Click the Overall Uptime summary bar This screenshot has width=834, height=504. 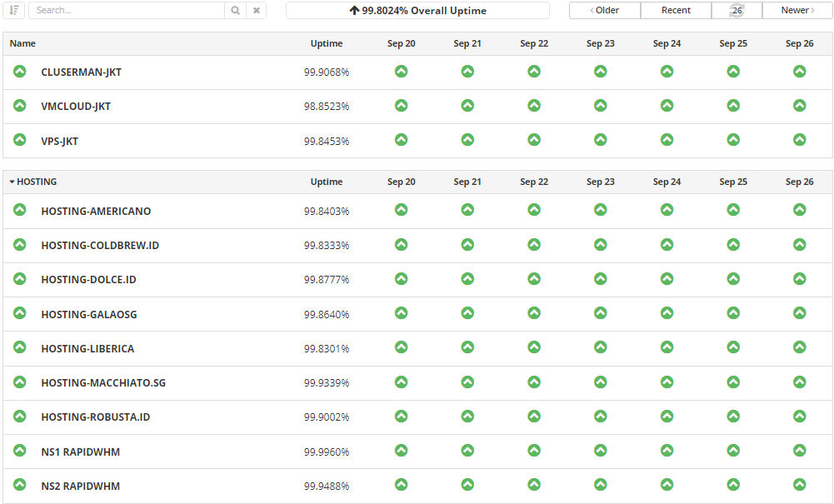417,11
